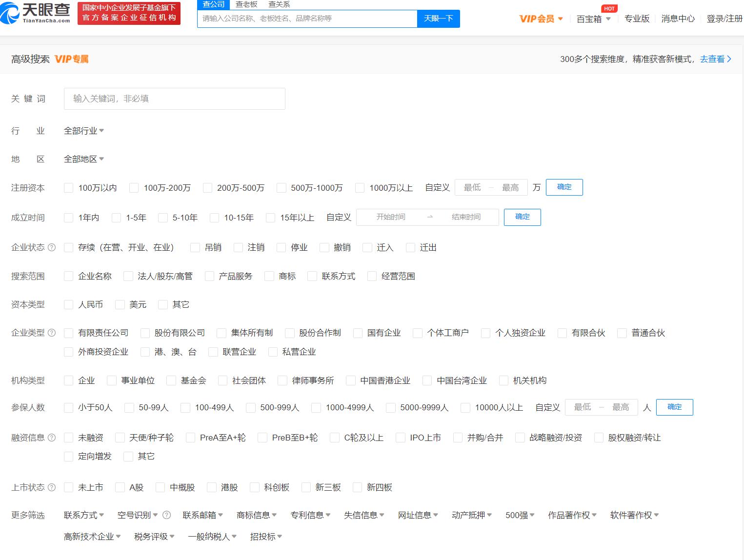744x560 pixels.
Task: Click the help icon beside 融资信息
Action: (52, 438)
